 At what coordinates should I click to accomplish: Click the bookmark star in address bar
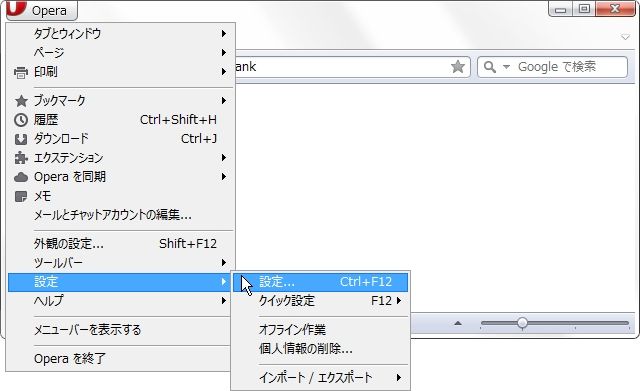tap(458, 67)
